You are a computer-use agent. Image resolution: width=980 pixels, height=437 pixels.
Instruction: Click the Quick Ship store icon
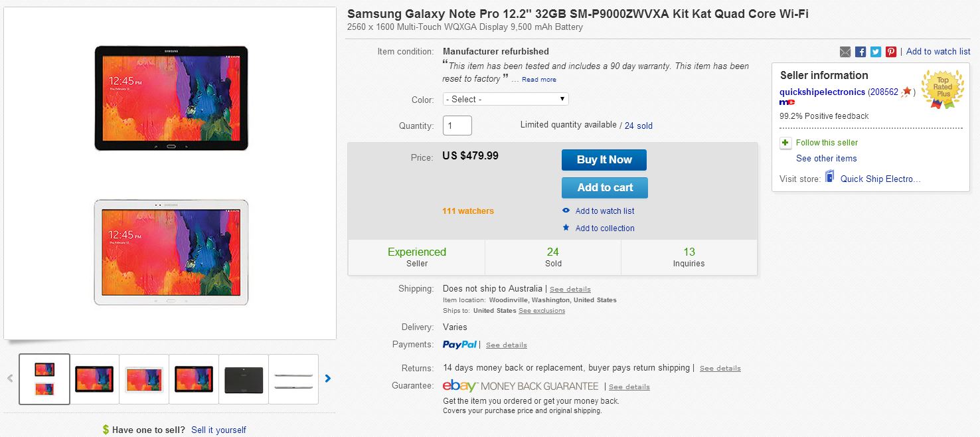pos(830,177)
